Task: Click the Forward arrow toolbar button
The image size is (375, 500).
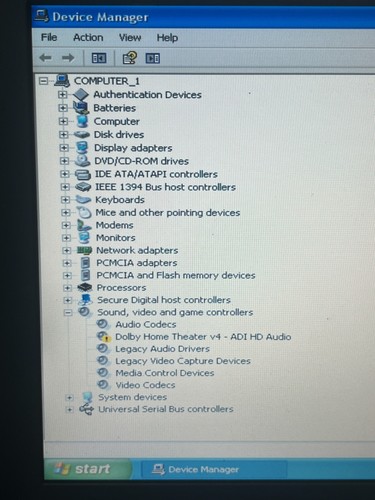Action: click(x=68, y=58)
